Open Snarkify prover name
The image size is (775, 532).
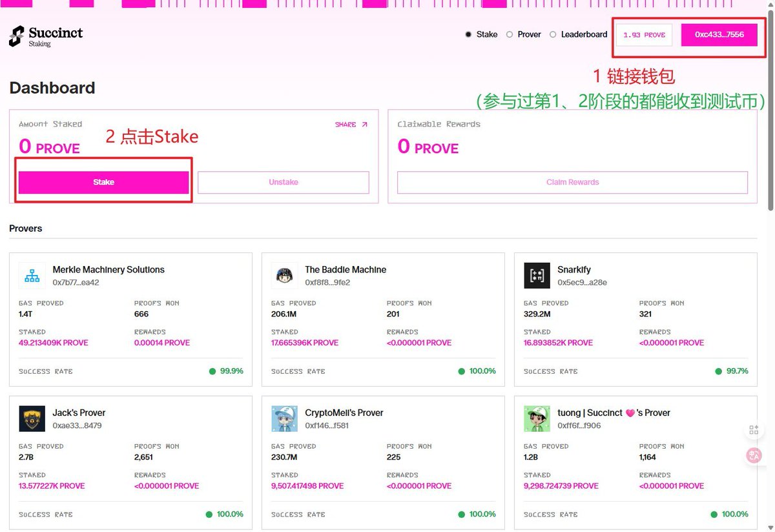coord(574,269)
